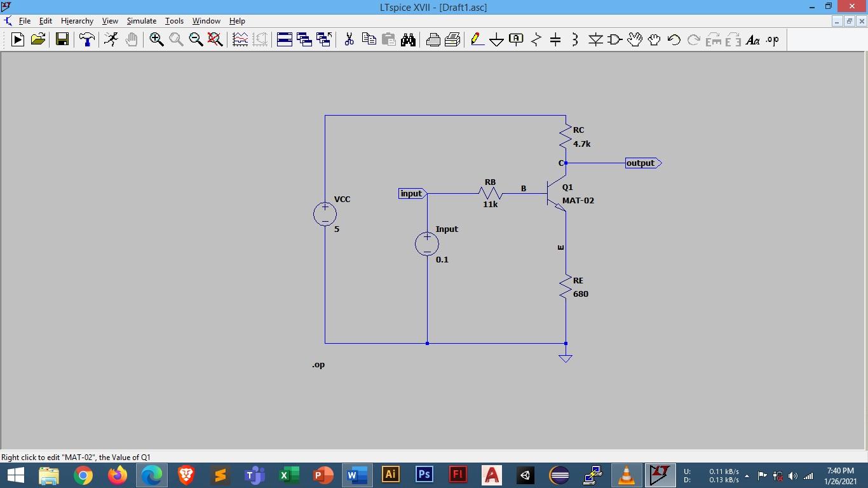Screen dimensions: 868x488
Task: Place a net Label using the label tool
Action: [516, 39]
